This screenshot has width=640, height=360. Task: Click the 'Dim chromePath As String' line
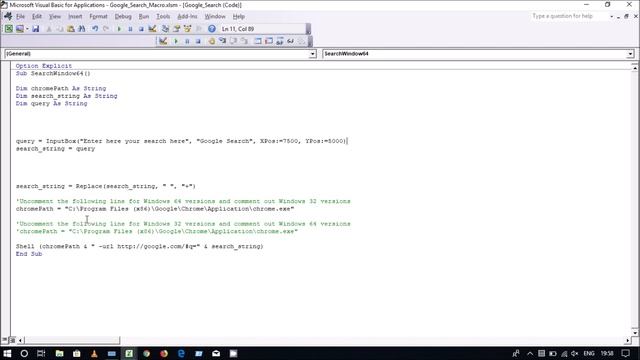coord(61,88)
